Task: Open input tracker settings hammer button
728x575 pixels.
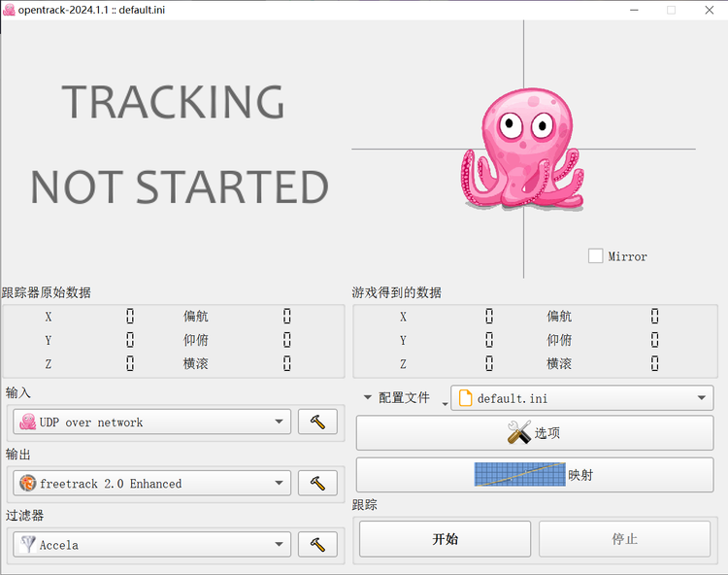Action: [x=317, y=422]
